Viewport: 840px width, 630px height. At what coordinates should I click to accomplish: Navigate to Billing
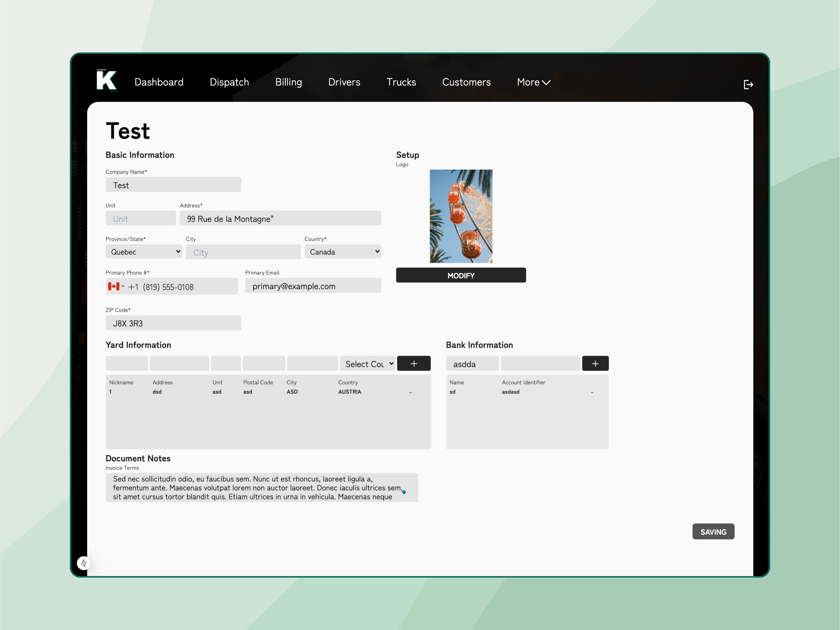pos(288,82)
